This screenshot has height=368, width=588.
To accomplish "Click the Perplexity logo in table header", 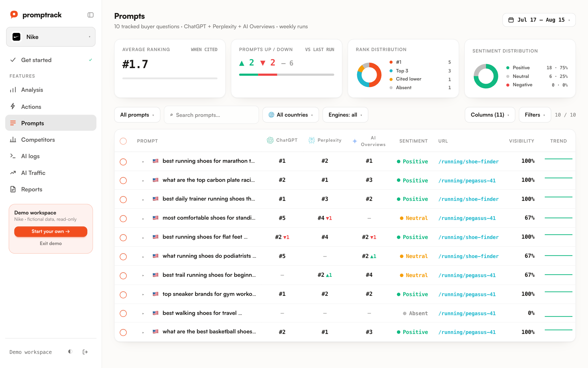I will (x=312, y=140).
